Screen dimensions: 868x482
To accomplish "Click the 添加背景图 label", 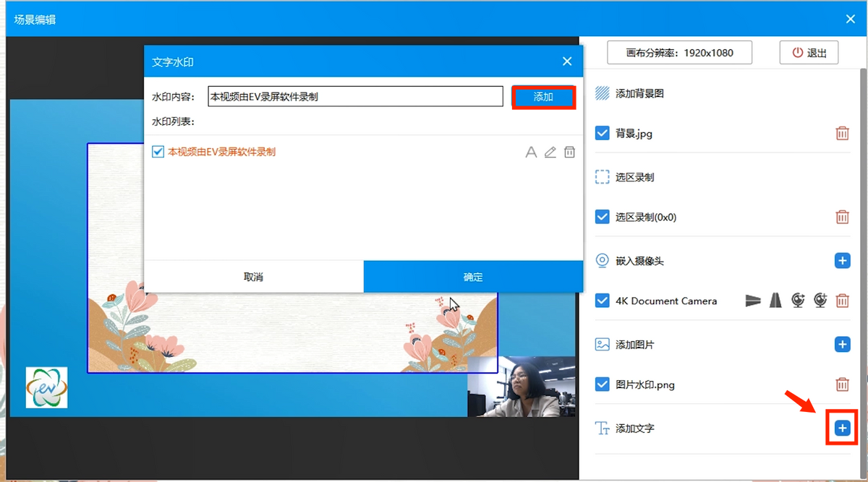I will tap(639, 93).
